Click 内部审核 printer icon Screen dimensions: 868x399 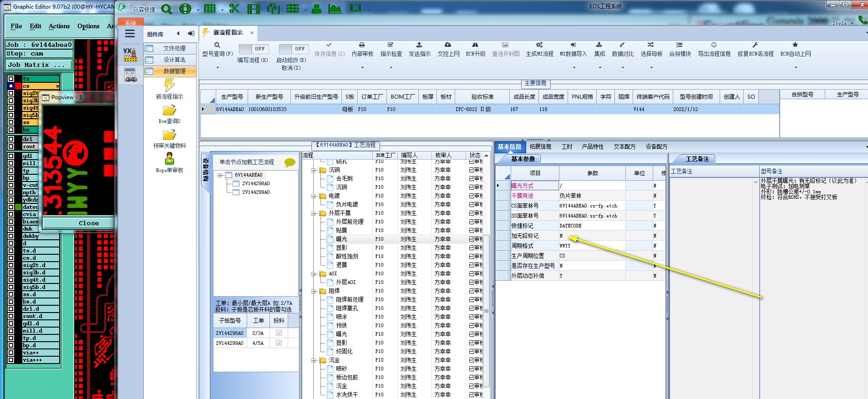pyautogui.click(x=362, y=45)
